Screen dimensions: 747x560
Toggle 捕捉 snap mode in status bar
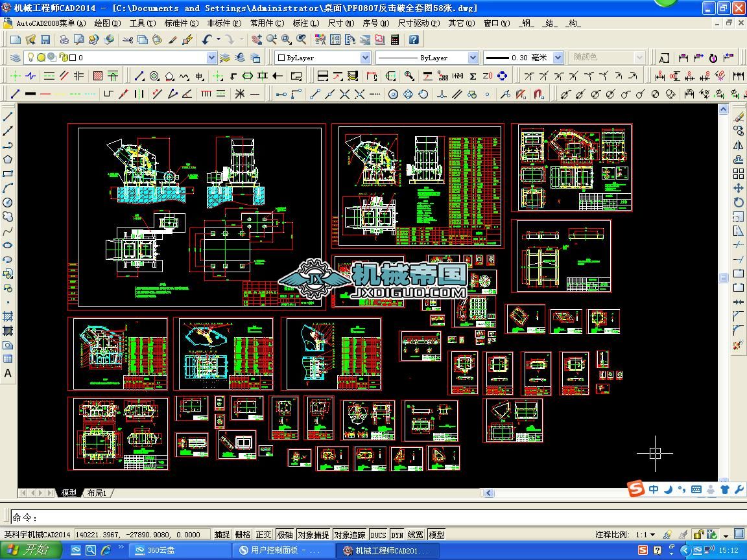click(222, 535)
